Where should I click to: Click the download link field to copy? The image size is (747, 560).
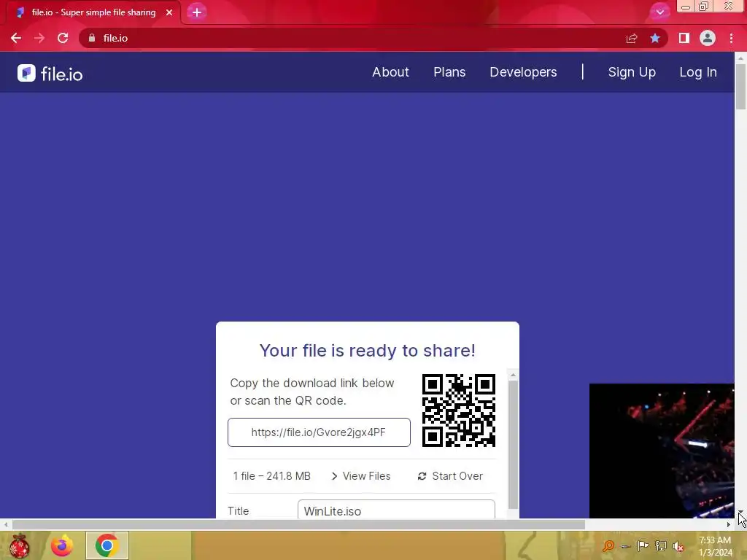coord(319,432)
